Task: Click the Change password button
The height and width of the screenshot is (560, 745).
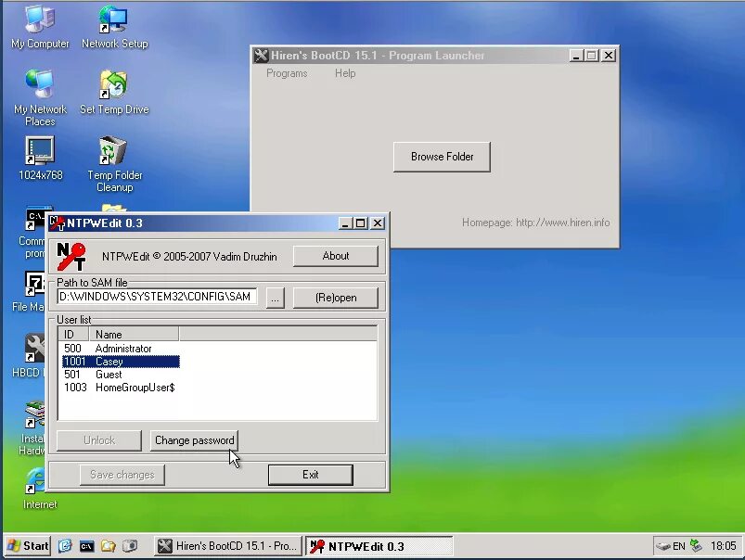Action: point(194,440)
